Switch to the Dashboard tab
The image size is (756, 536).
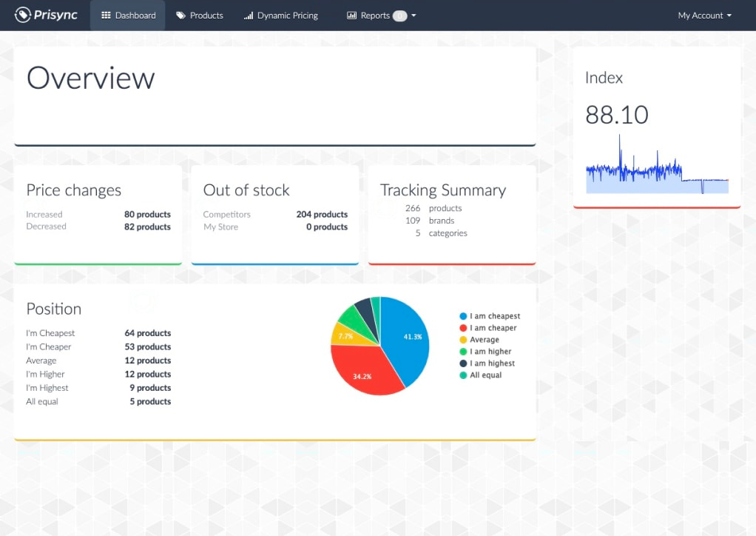(126, 14)
